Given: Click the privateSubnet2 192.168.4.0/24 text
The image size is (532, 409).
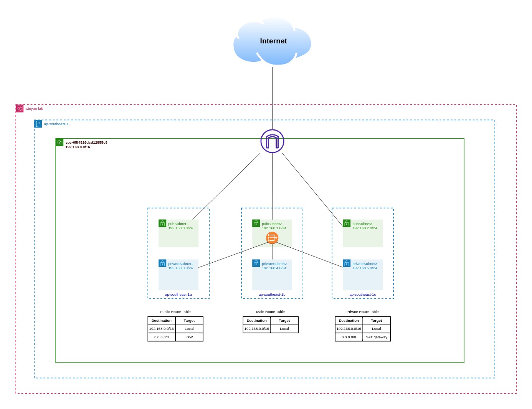Looking at the screenshot, I should 274,266.
